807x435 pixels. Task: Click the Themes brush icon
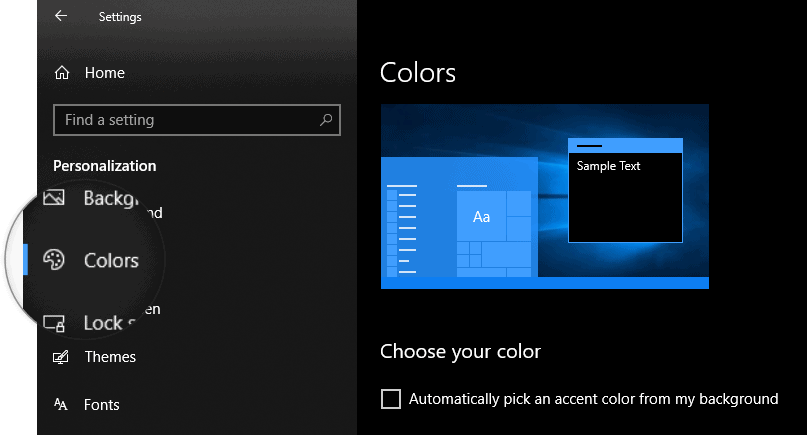click(x=61, y=357)
